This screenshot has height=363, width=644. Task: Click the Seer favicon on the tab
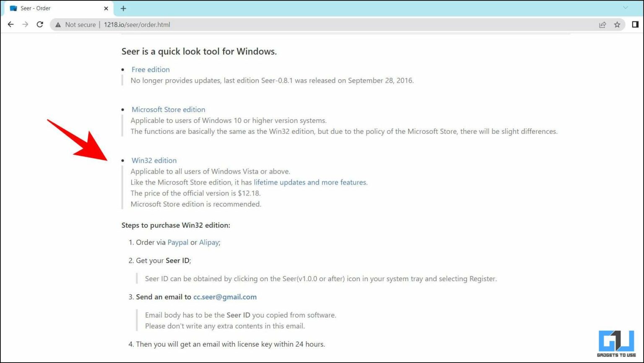[x=13, y=8]
